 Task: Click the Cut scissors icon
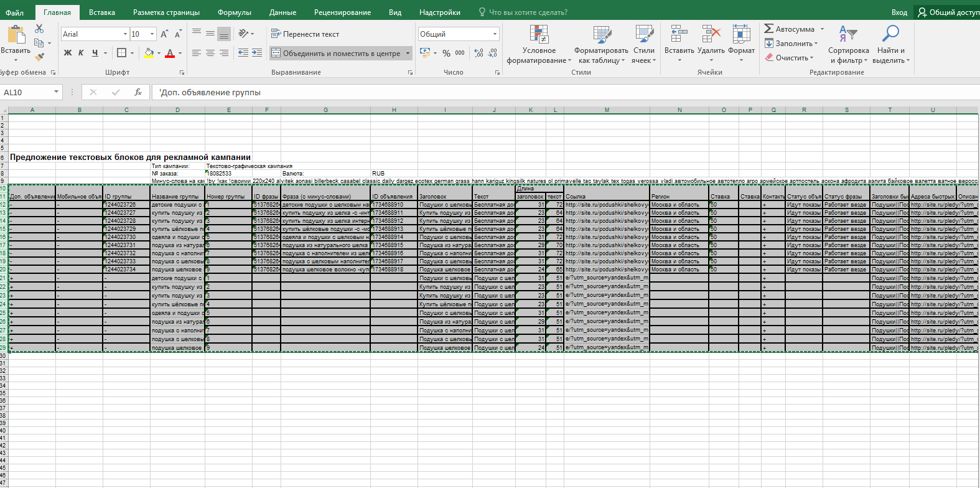click(x=39, y=29)
